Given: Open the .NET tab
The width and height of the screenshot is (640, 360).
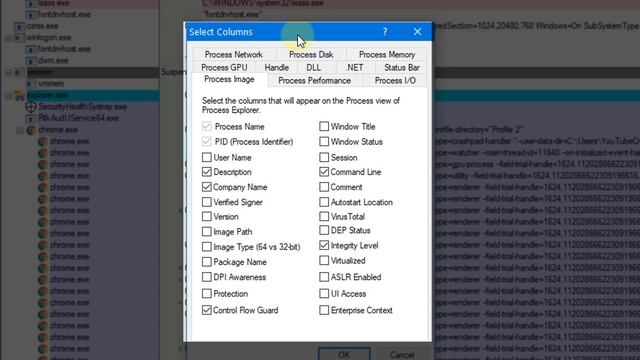Looking at the screenshot, I should tap(354, 67).
